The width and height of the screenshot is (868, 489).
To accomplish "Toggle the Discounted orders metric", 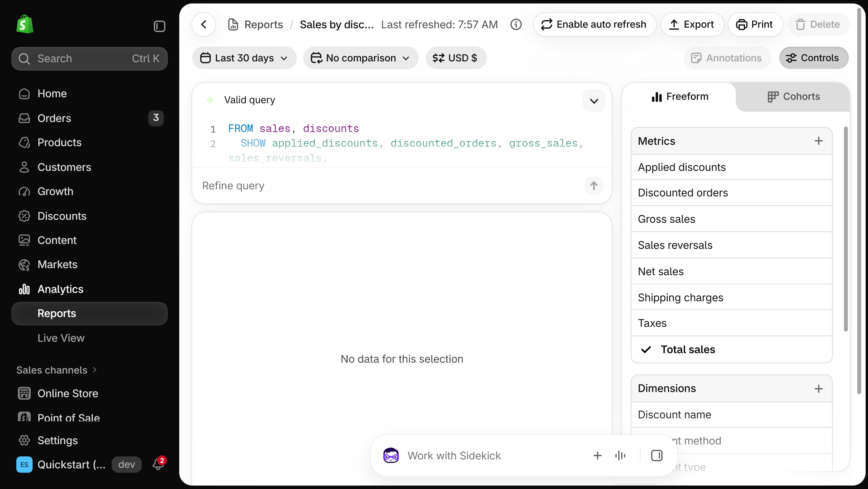I will 732,193.
